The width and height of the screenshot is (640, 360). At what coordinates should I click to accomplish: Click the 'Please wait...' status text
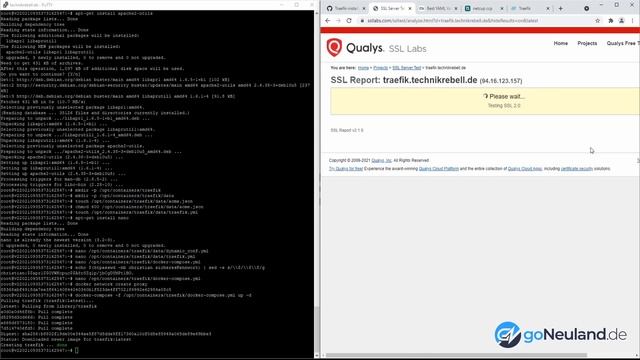507,96
